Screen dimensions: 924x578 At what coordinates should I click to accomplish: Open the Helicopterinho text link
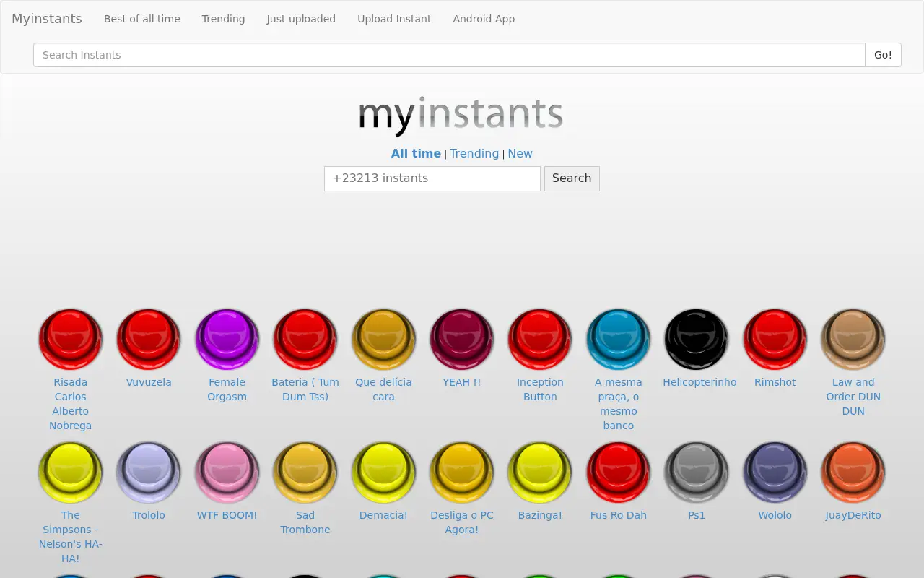[x=699, y=382]
